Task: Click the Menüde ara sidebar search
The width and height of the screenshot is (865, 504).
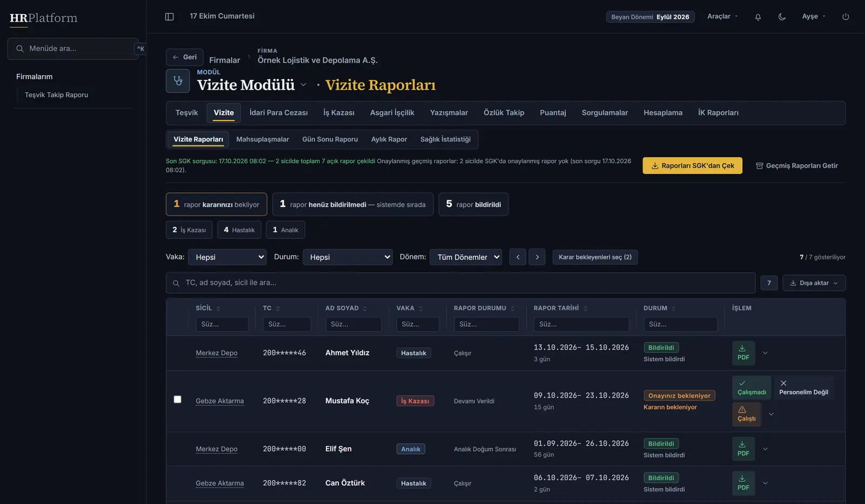Action: (x=73, y=49)
